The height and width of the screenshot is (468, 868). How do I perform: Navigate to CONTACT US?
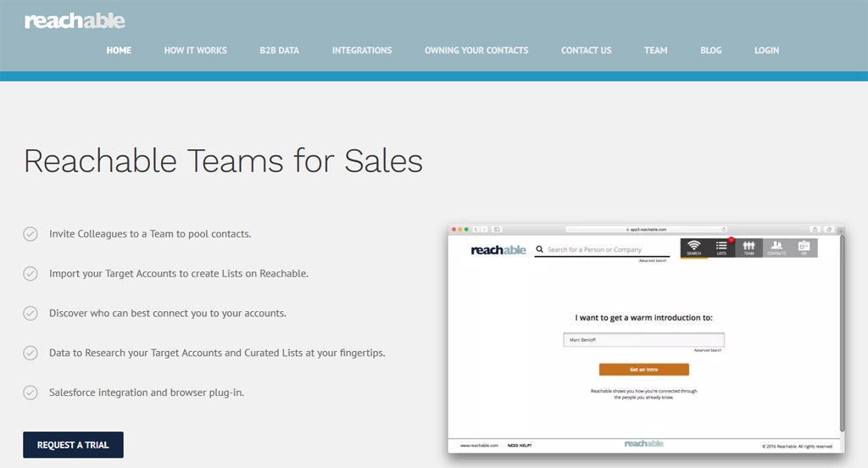(x=587, y=50)
